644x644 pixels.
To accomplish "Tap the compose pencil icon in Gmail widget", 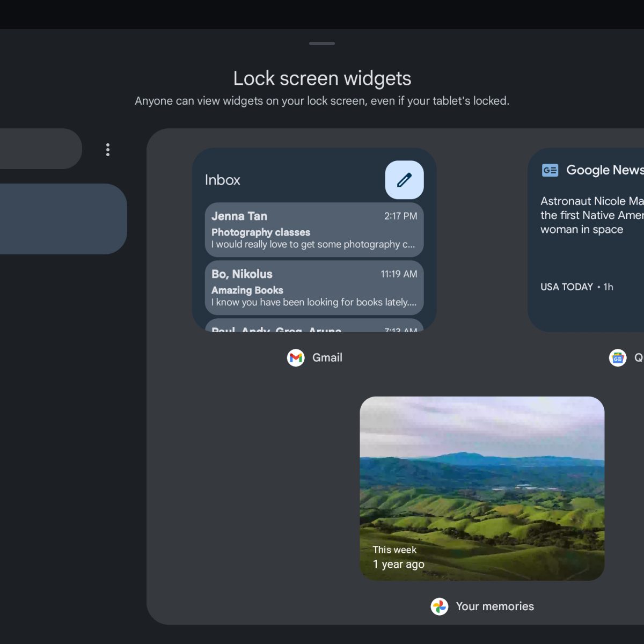I will pyautogui.click(x=404, y=180).
